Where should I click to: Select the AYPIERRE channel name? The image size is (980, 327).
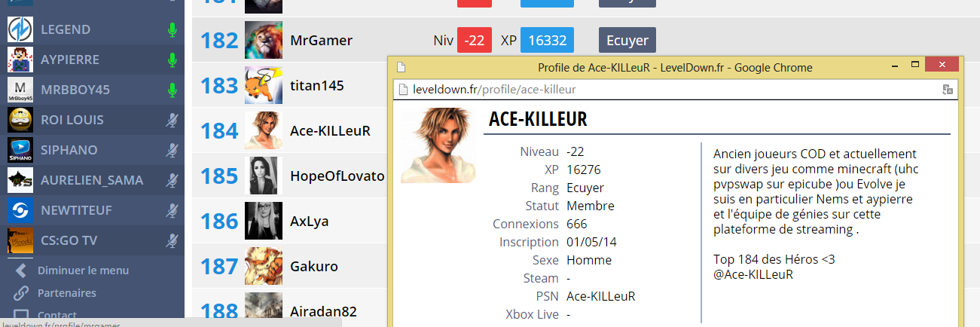click(70, 60)
